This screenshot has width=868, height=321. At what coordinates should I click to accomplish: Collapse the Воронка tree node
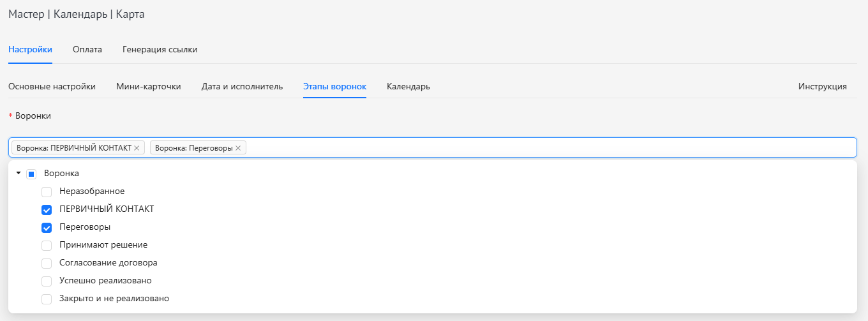[19, 173]
